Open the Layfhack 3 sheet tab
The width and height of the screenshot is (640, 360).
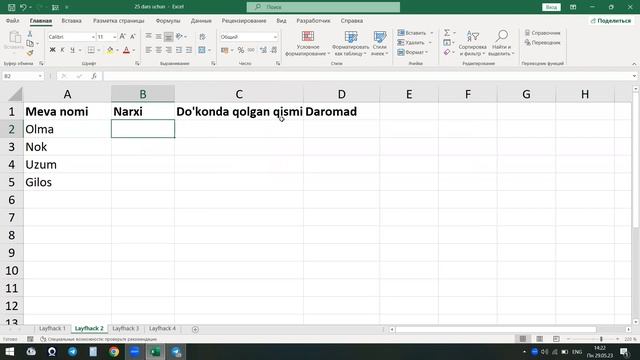[x=126, y=328]
